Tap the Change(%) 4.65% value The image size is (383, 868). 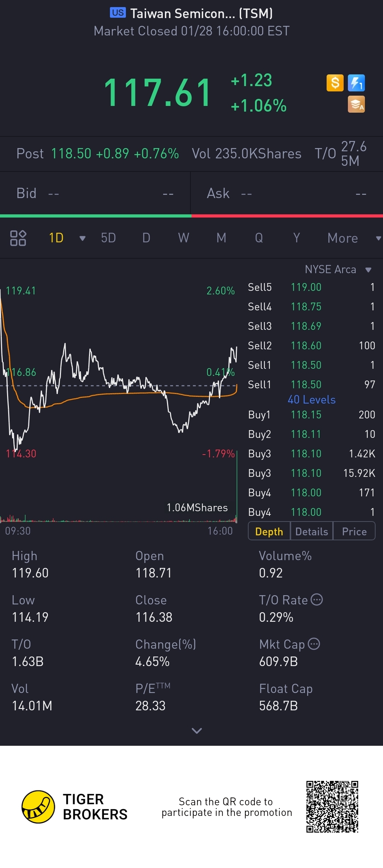[152, 661]
